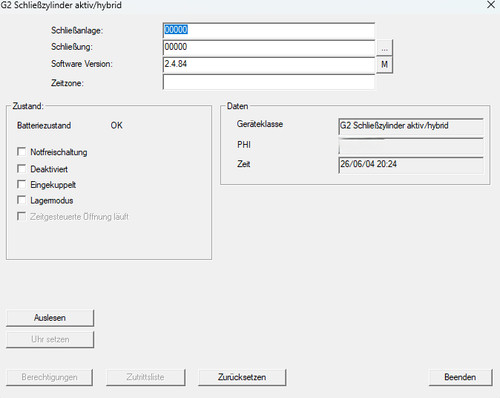The height and width of the screenshot is (398, 500).
Task: Select the Geräteklasse value field
Action: [411, 126]
